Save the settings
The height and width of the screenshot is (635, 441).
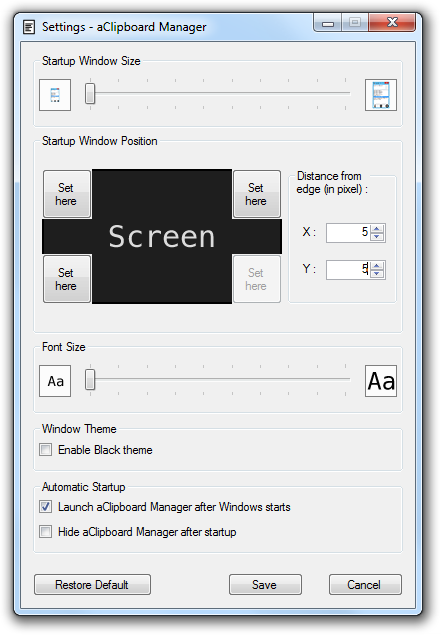265,584
